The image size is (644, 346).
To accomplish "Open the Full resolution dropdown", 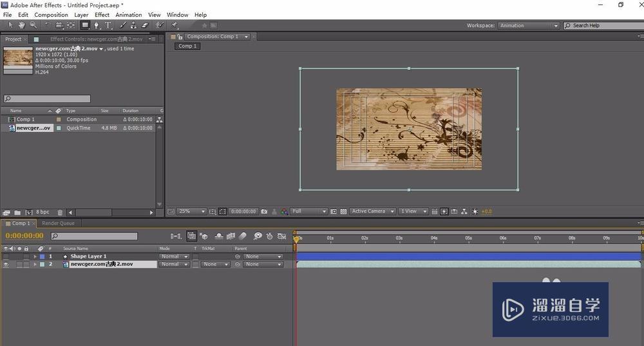I will pyautogui.click(x=309, y=211).
